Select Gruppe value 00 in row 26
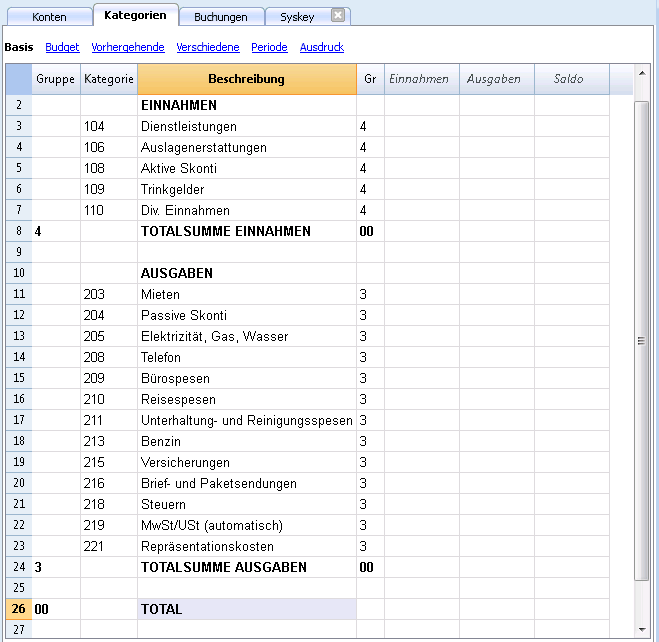 (56, 609)
